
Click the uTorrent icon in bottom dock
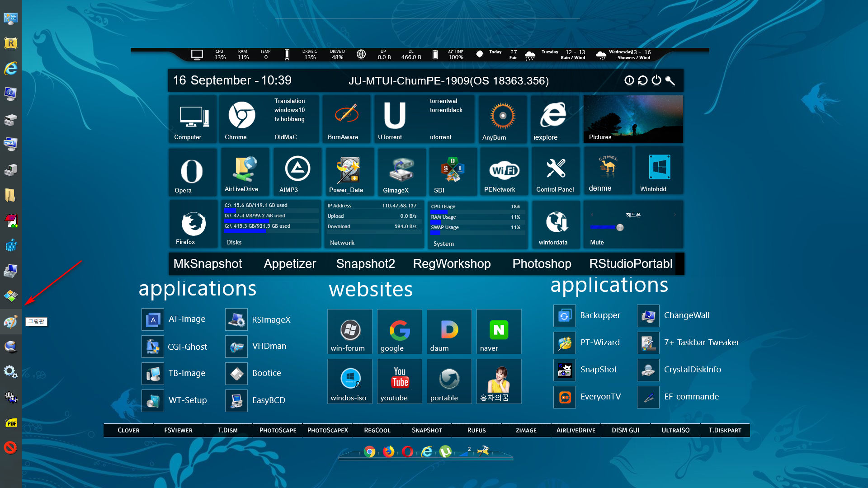446,451
